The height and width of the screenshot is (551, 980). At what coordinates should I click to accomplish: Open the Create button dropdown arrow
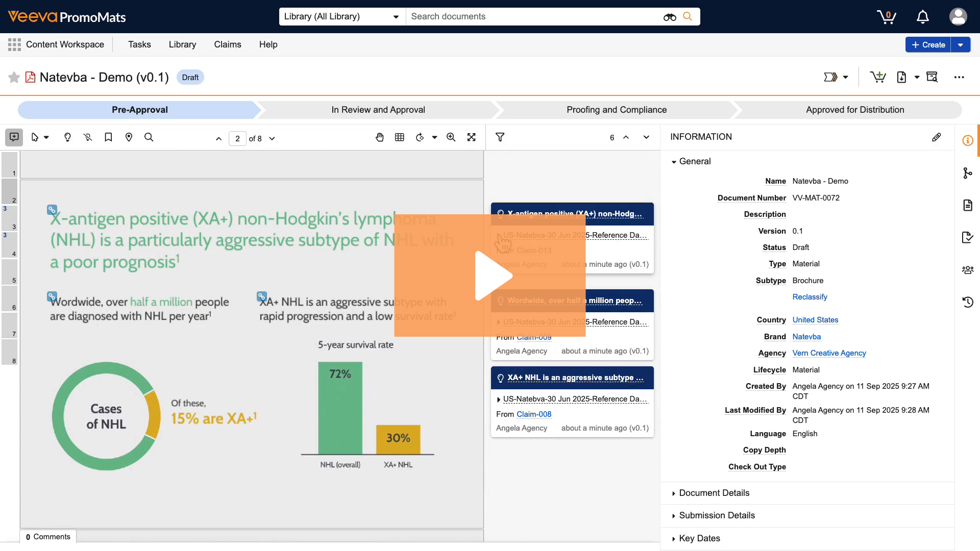coord(961,45)
